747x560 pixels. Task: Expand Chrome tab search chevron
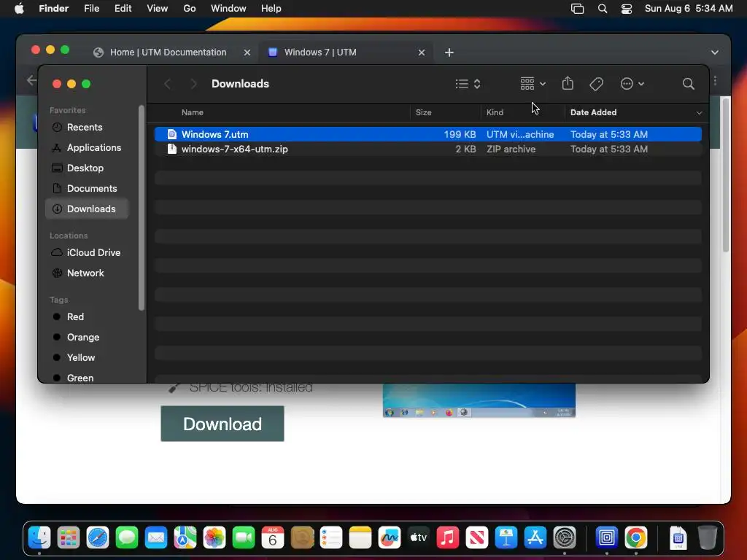(715, 52)
